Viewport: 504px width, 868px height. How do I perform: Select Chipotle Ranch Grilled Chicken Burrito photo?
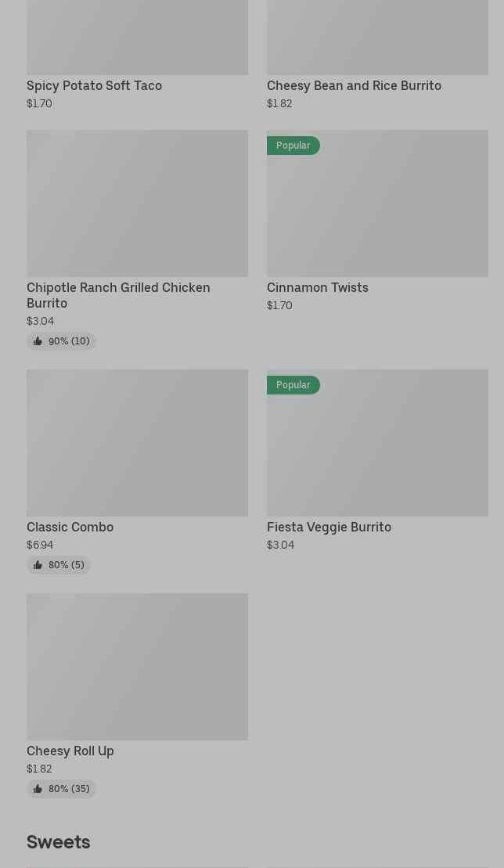point(137,203)
